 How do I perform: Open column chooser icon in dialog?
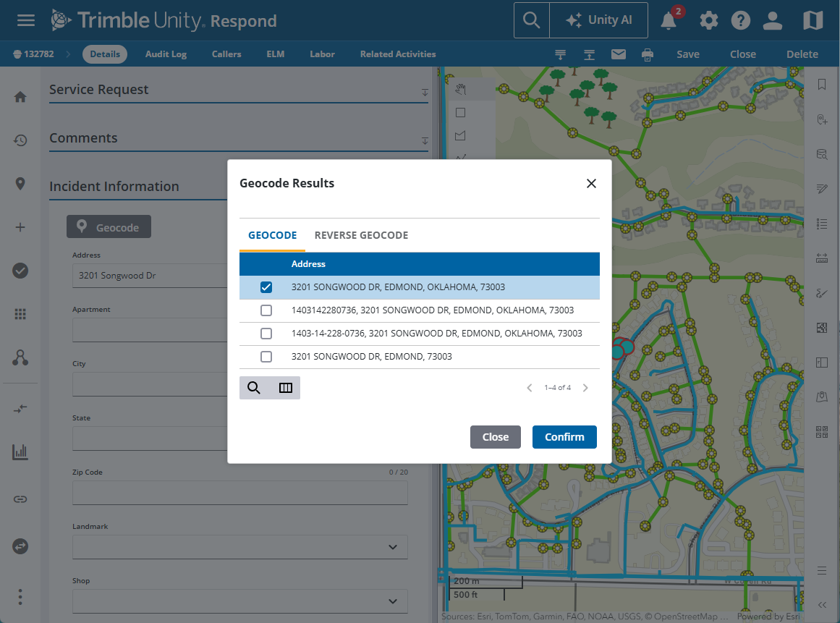point(286,388)
